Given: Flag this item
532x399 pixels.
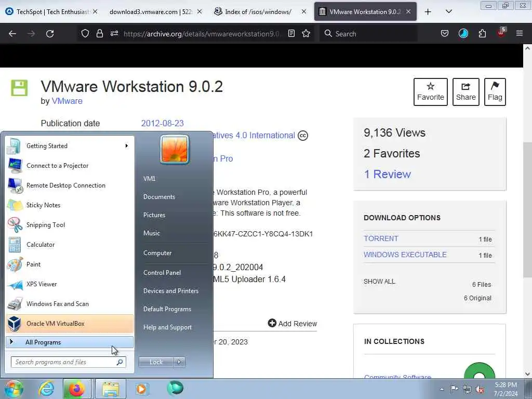Looking at the screenshot, I should click(x=495, y=92).
